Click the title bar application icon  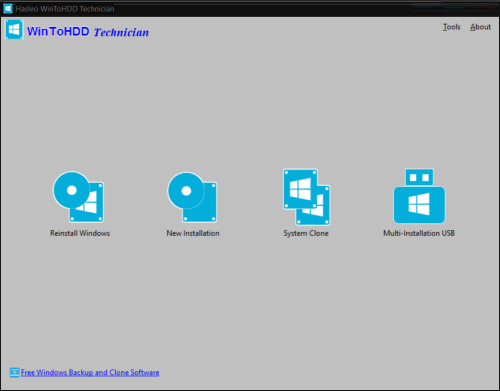(x=8, y=8)
